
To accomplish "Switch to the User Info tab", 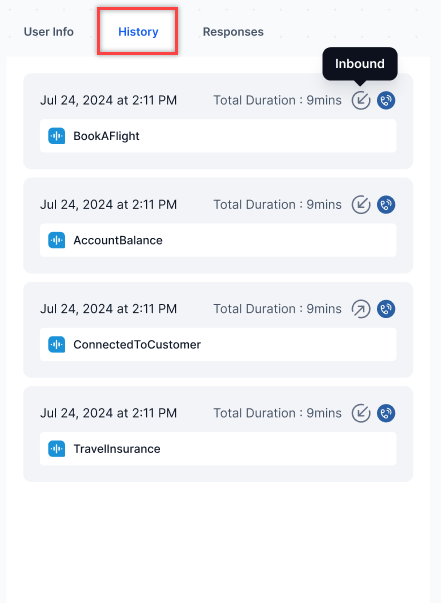I will 48,32.
